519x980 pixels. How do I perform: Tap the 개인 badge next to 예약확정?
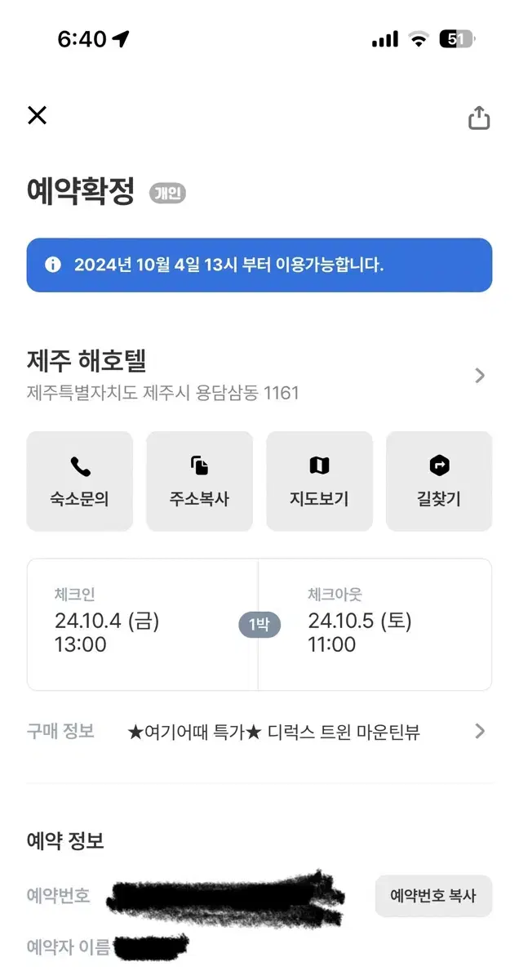[167, 194]
